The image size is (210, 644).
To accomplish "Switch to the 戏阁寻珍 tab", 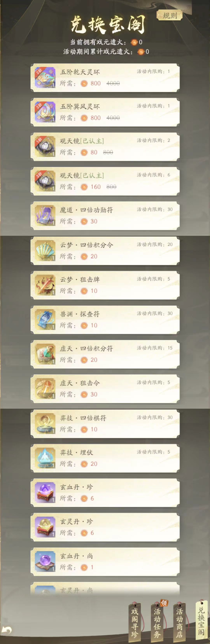I will 135,623.
